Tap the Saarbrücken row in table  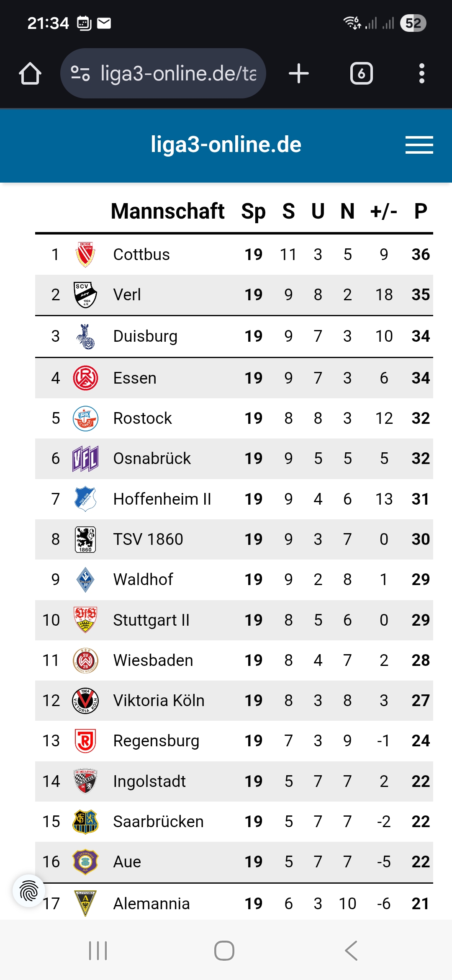pyautogui.click(x=234, y=822)
